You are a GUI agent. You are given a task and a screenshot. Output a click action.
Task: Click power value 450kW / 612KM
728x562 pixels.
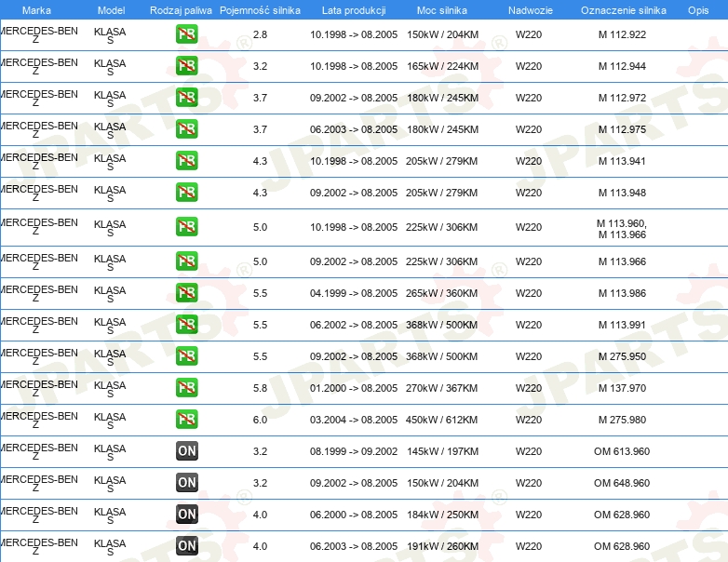tap(441, 419)
